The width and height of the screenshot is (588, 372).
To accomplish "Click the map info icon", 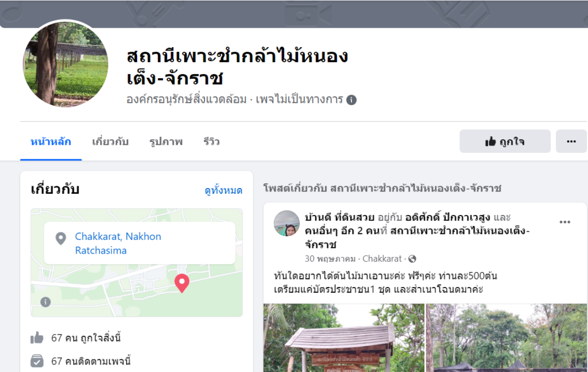I will tap(45, 302).
